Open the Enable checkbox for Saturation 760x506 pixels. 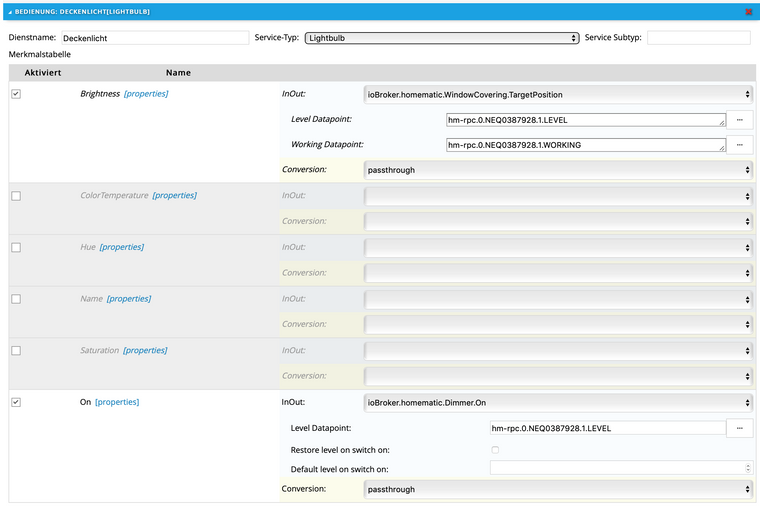[x=16, y=350]
